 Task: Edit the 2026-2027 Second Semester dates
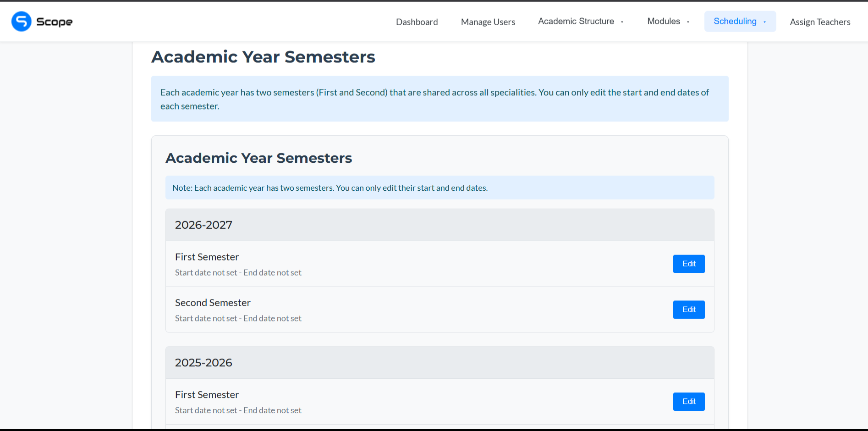pos(688,309)
